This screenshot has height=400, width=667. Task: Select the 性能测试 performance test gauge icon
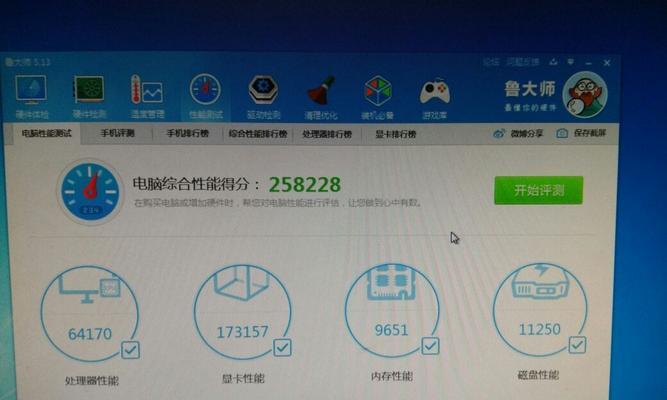tap(205, 89)
